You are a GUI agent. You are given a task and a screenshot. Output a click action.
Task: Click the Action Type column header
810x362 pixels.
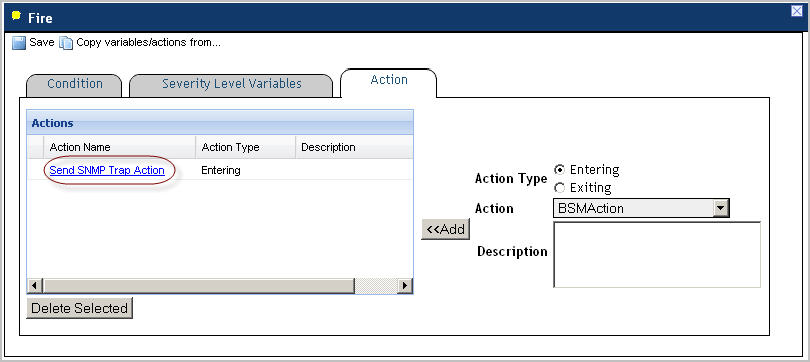coord(245,147)
